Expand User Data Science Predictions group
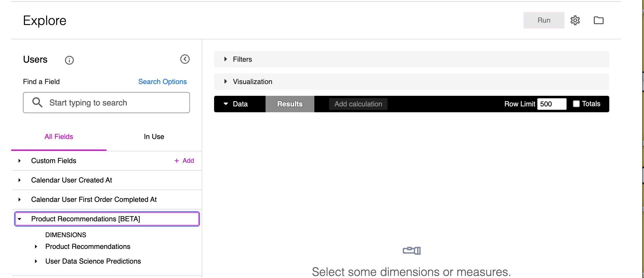 36,261
